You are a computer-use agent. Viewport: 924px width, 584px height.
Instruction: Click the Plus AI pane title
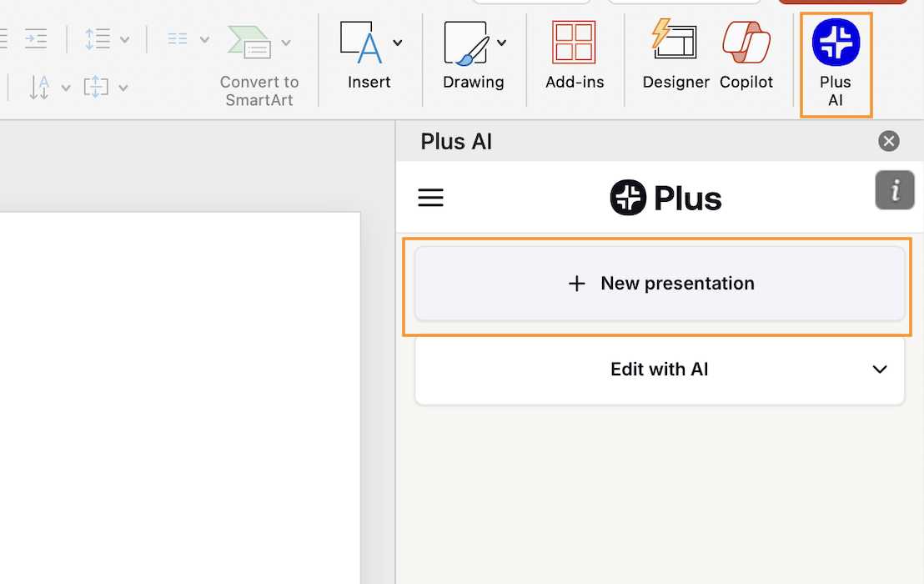pyautogui.click(x=455, y=142)
